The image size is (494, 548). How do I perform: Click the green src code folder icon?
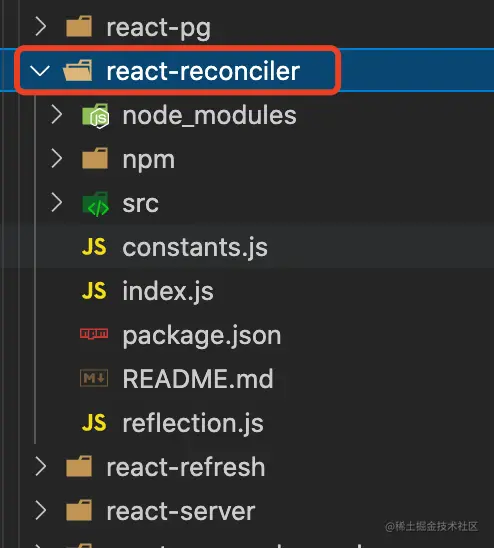point(95,204)
